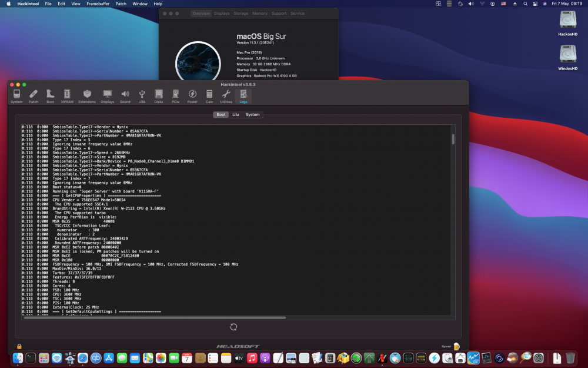Open the Trash in the Dock

[570, 358]
